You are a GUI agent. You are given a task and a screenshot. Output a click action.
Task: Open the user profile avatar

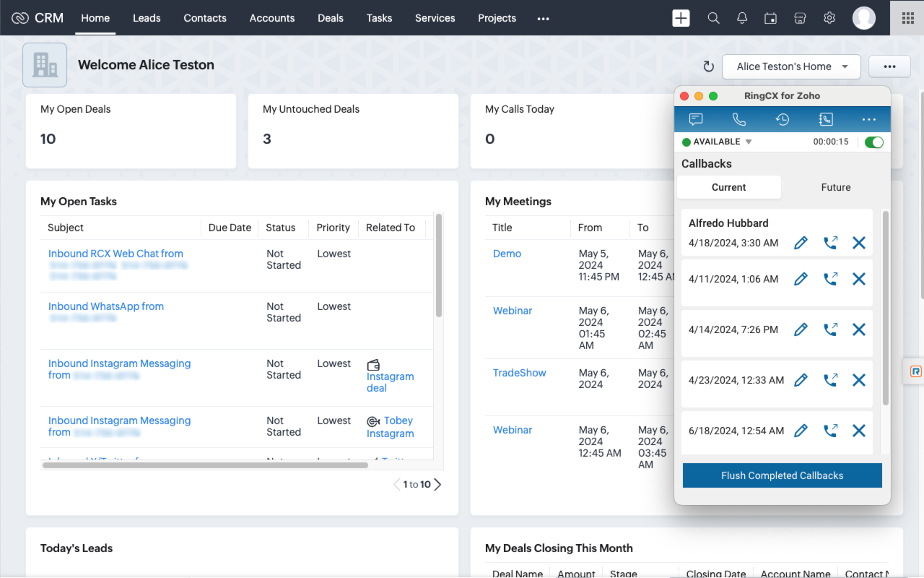[x=864, y=18]
